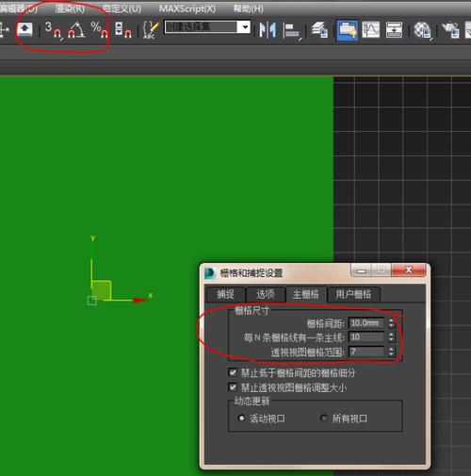Enable the 3D Snaps Toggle
Screen dimensions: 471x476
tap(53, 29)
